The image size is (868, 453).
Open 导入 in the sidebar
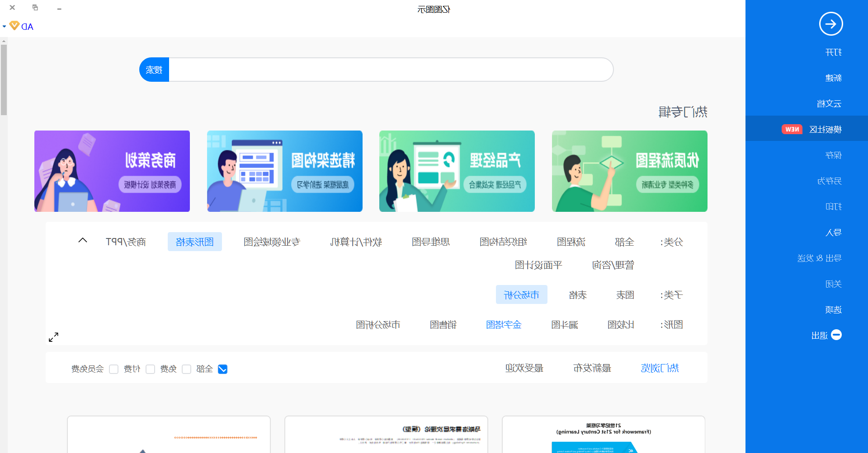coord(834,233)
